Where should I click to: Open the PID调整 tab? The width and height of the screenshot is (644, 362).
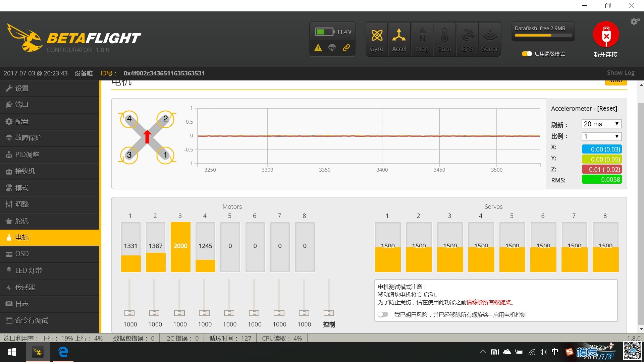tap(50, 155)
